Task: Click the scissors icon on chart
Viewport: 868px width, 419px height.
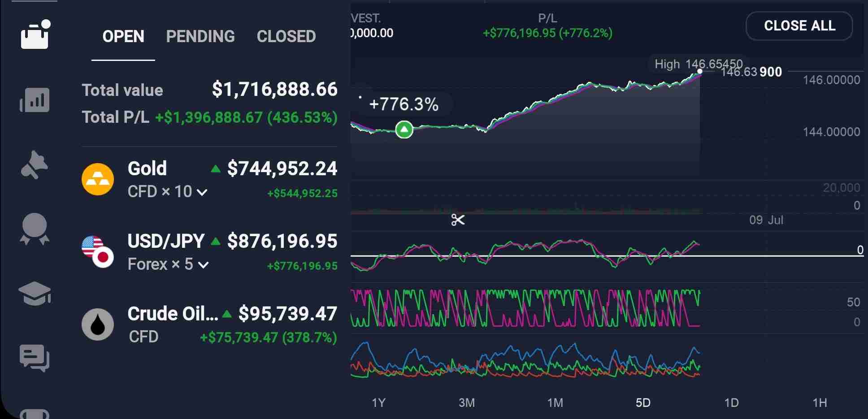Action: (x=458, y=220)
